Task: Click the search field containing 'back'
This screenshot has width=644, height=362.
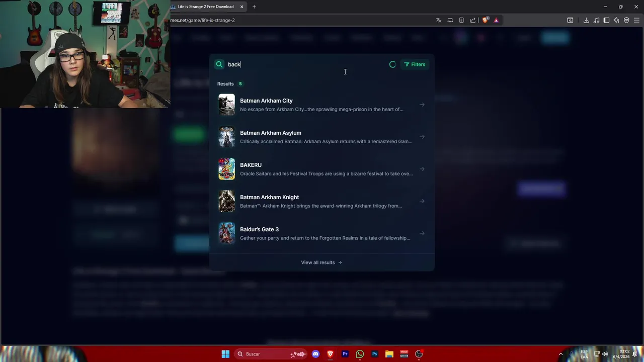Action: [x=307, y=64]
